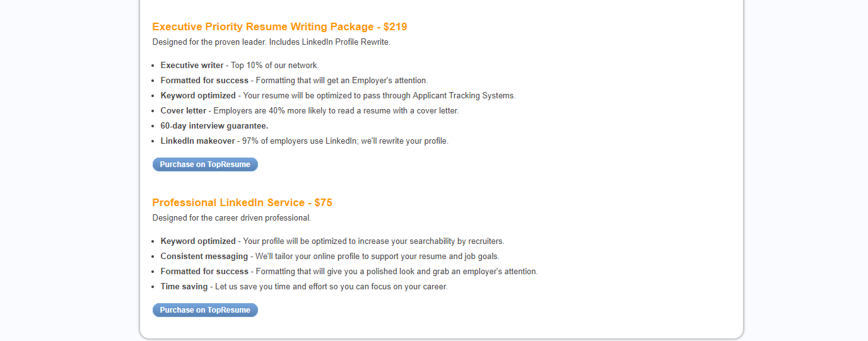Purchase the Professional LinkedIn Service on TopResume

coord(205,310)
